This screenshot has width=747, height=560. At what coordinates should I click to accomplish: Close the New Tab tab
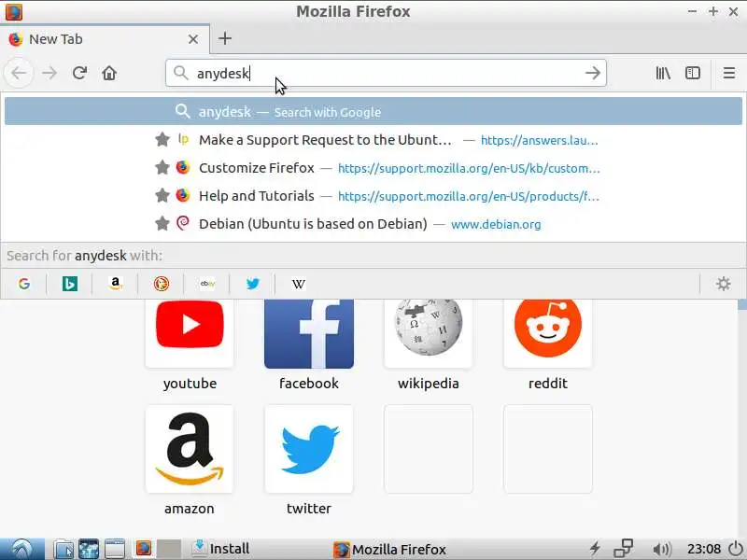[193, 39]
